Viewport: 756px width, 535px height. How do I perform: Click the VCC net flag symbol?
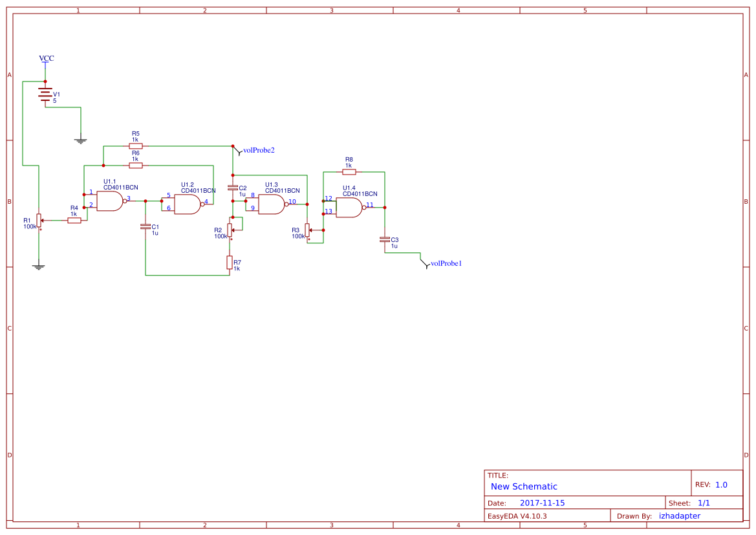click(45, 66)
